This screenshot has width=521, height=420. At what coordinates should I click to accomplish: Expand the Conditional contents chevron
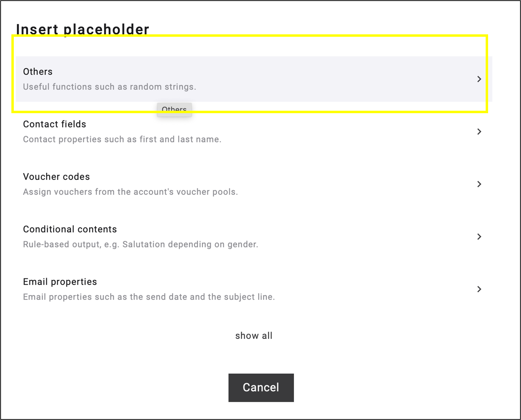point(479,237)
